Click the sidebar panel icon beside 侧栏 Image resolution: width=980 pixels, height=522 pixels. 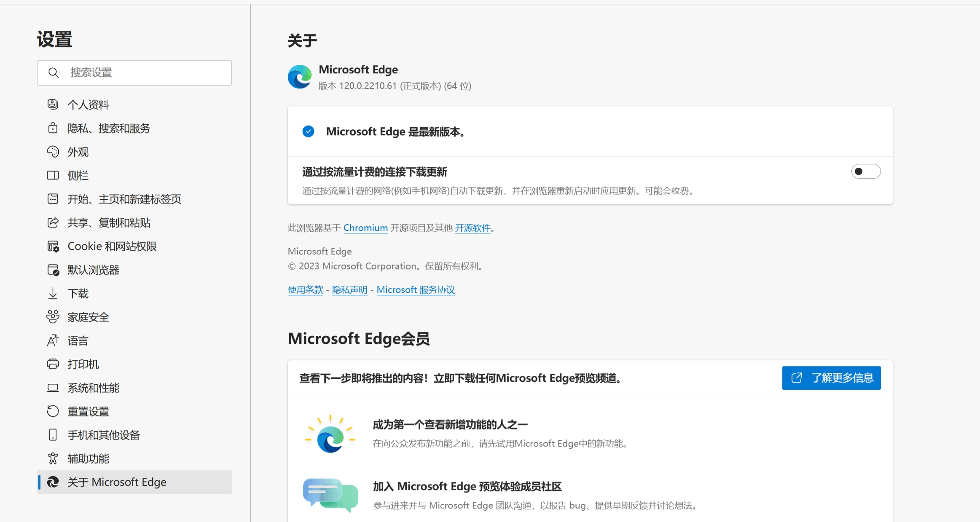tap(53, 175)
